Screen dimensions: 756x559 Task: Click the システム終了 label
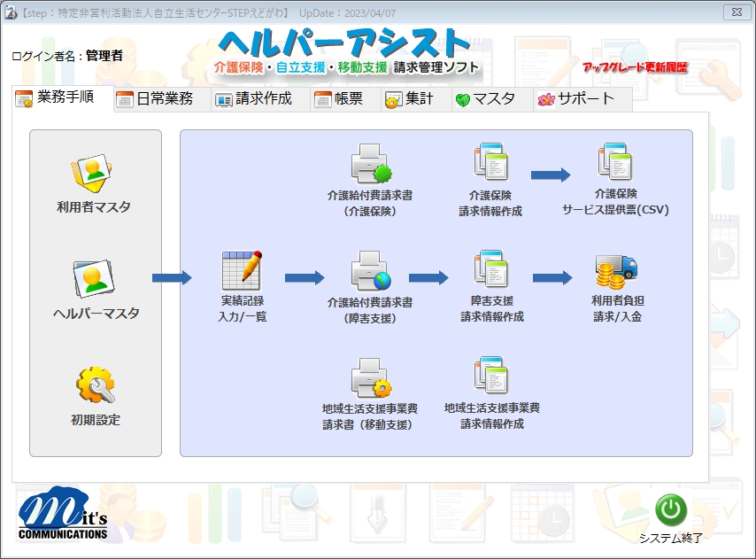point(671,538)
